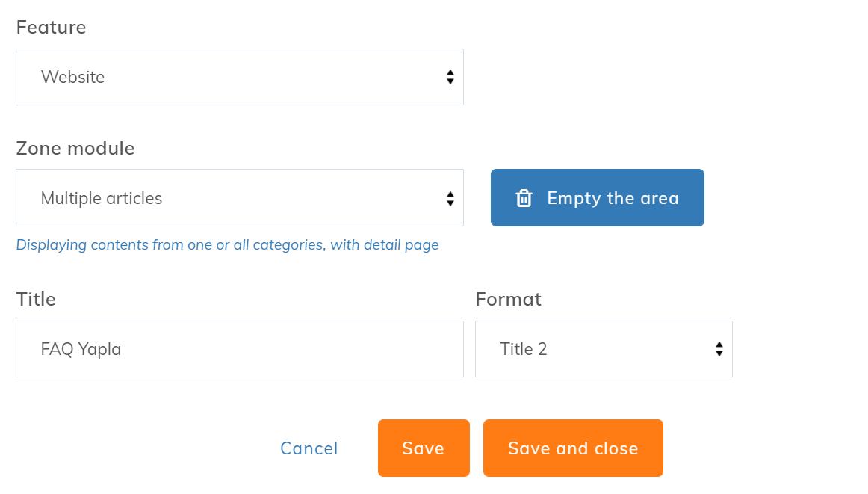Screen dimensions: 868x494
Task: Click the Title field label
Action: coord(36,300)
